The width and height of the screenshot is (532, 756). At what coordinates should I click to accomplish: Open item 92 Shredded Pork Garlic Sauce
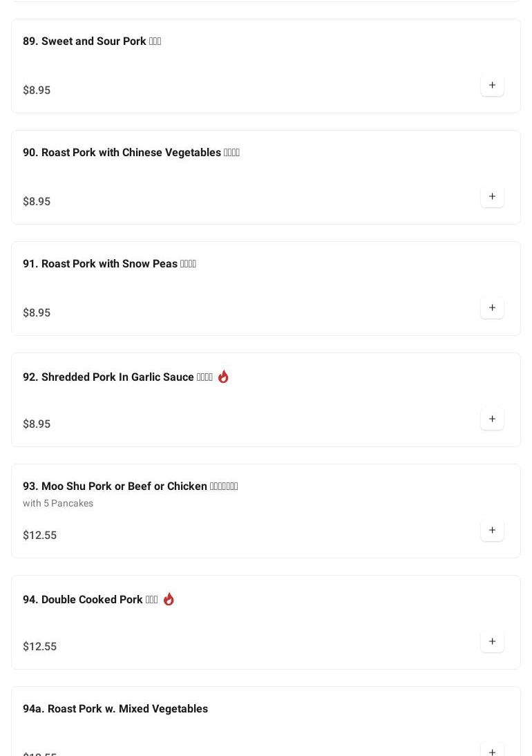(117, 377)
